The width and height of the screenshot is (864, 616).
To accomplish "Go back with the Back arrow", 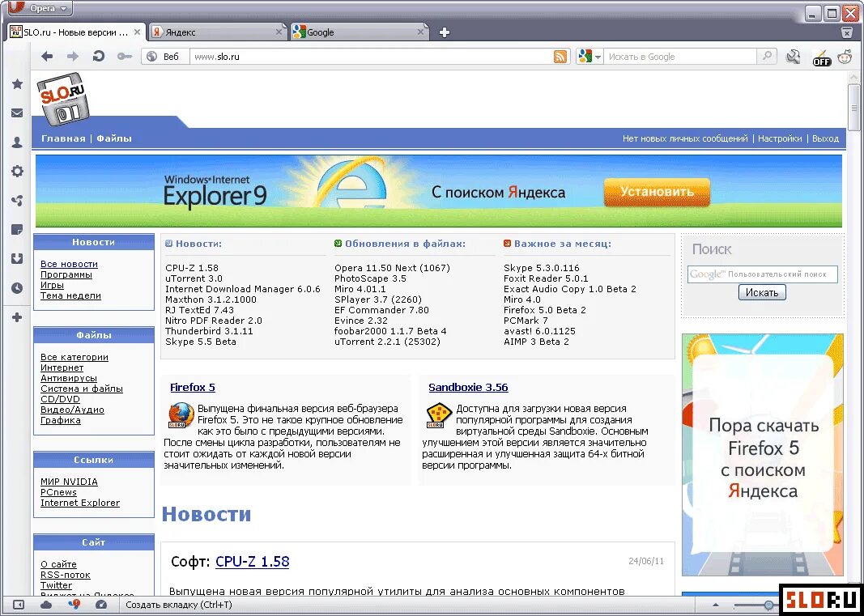I will point(48,56).
